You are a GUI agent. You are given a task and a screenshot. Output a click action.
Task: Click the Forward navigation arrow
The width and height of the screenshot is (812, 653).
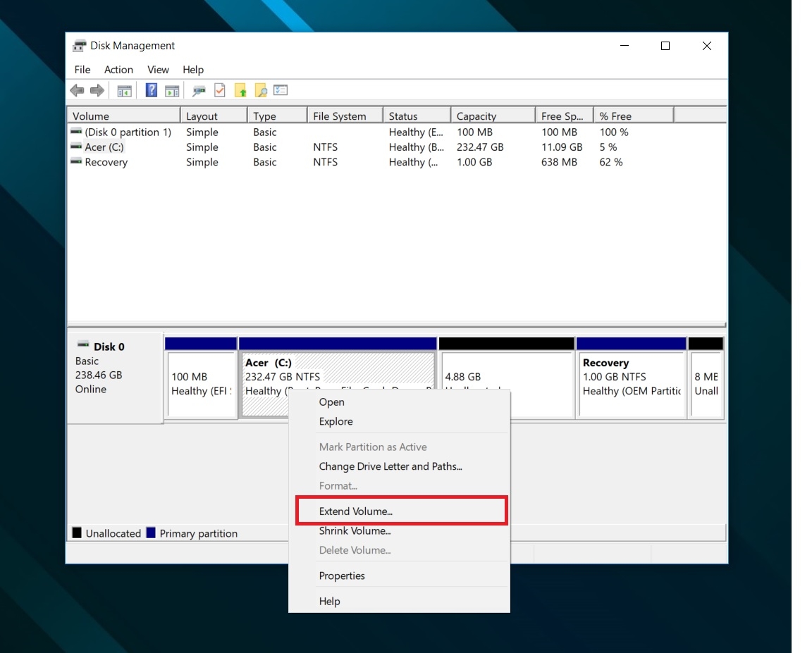[x=97, y=90]
